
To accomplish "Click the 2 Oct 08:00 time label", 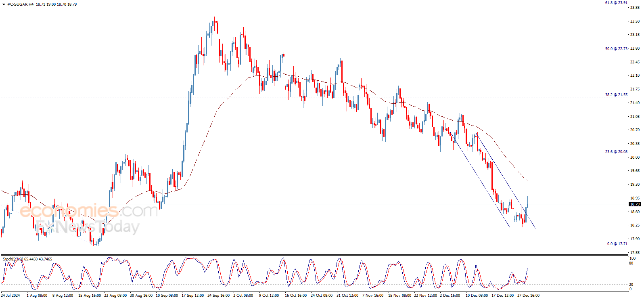I will tap(243, 296).
